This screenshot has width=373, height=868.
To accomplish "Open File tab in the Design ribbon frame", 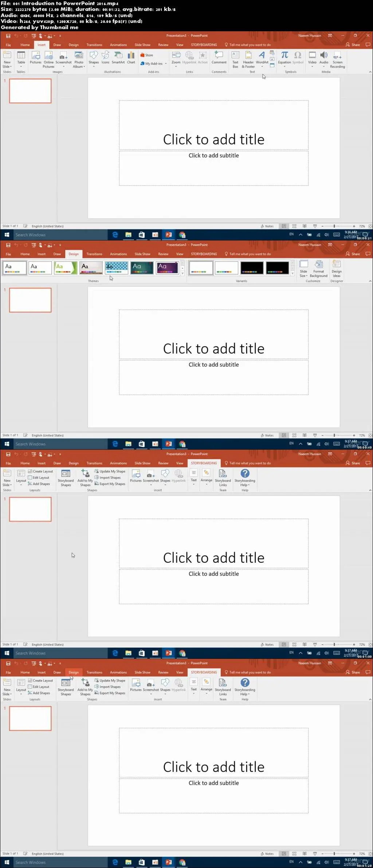I will (8, 254).
